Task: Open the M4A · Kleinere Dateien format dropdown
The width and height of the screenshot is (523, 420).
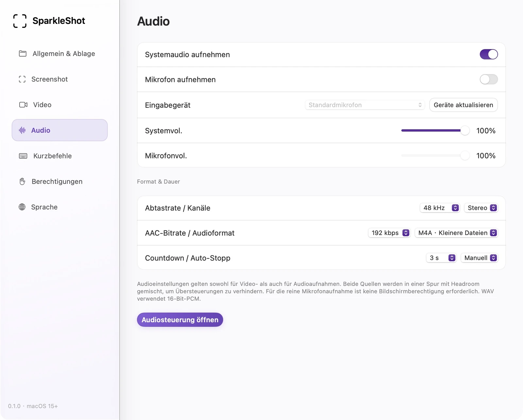Action: point(456,233)
